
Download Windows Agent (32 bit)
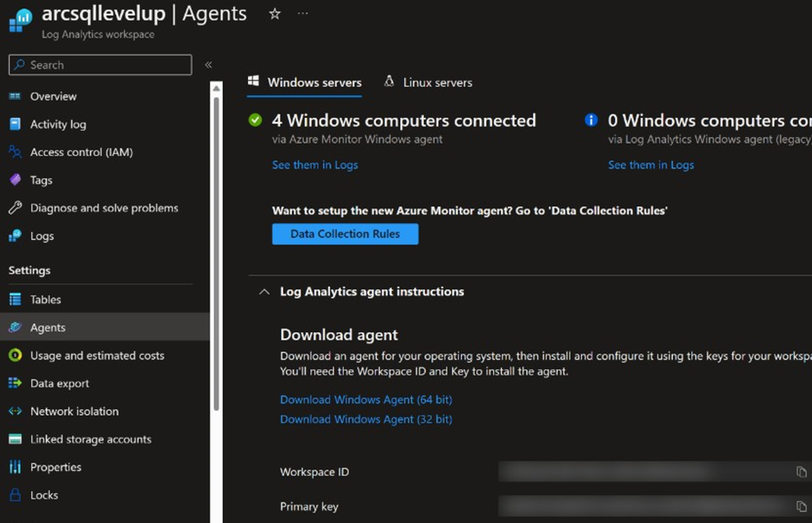366,420
